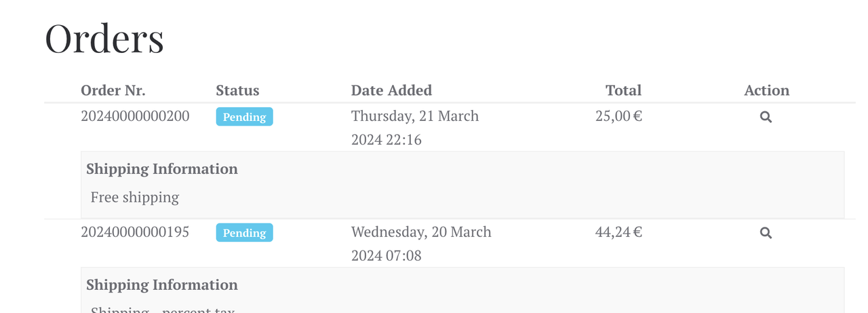Select the Status column header
The image size is (868, 313).
point(237,90)
